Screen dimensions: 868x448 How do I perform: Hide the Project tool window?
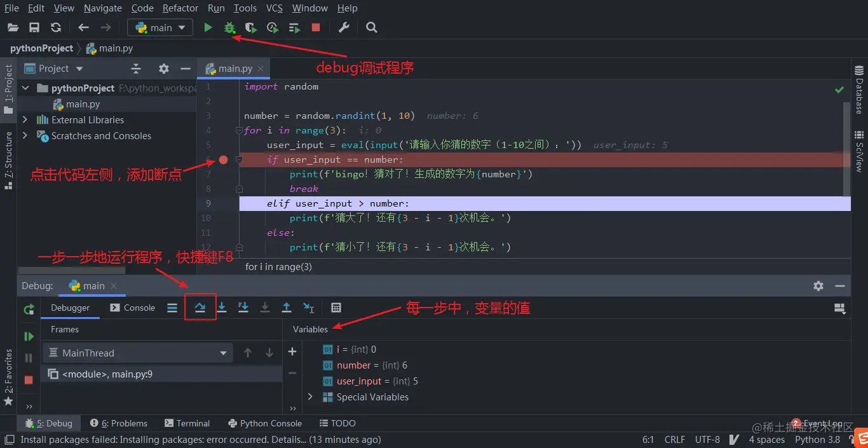pyautogui.click(x=186, y=69)
